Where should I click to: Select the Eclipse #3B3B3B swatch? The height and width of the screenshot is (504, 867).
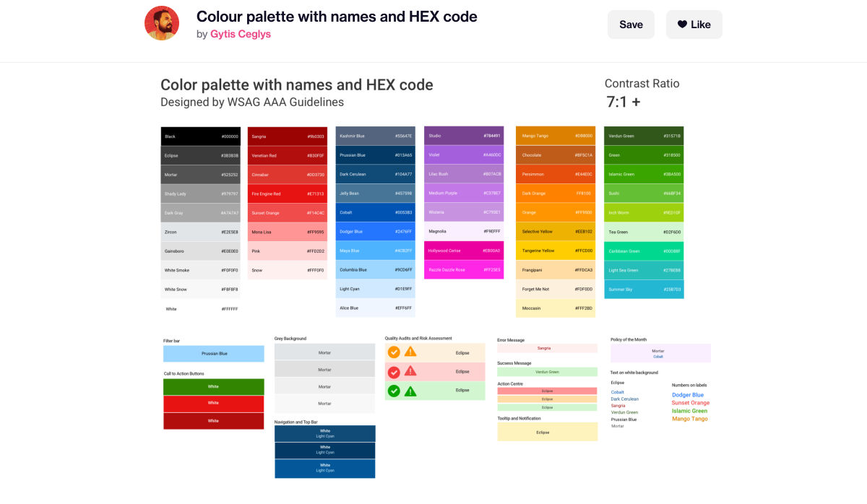[200, 155]
